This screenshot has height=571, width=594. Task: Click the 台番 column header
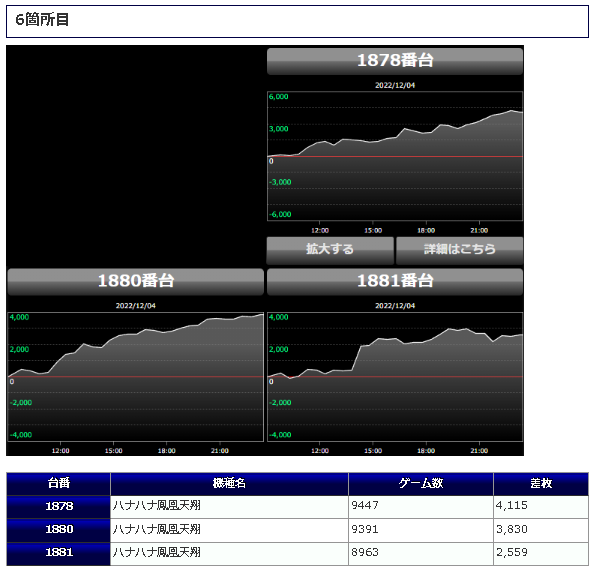pos(59,484)
